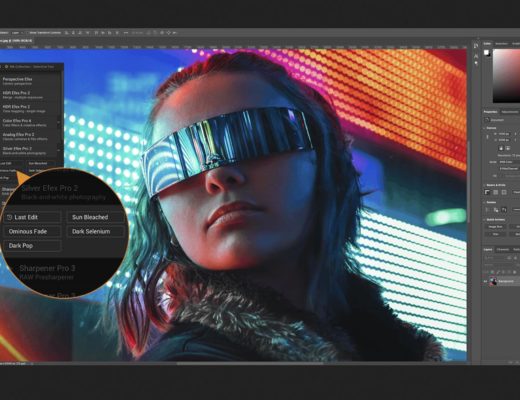Click Align bottom edges icon
Image resolution: width=520 pixels, height=400 pixels.
pyautogui.click(x=109, y=33)
